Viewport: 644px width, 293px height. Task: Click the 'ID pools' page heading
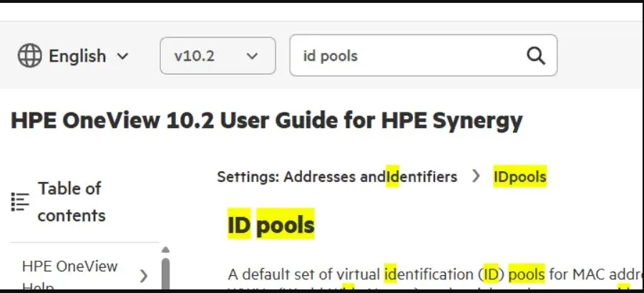point(271,224)
